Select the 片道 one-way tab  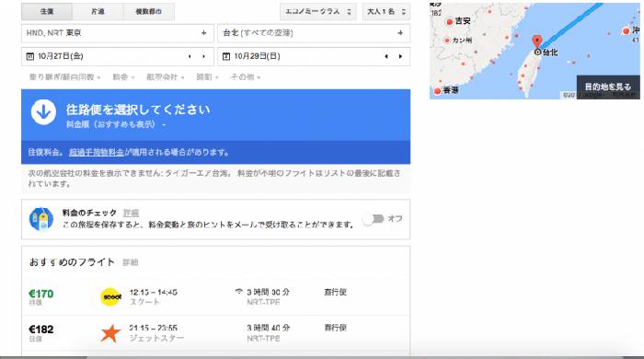[98, 11]
